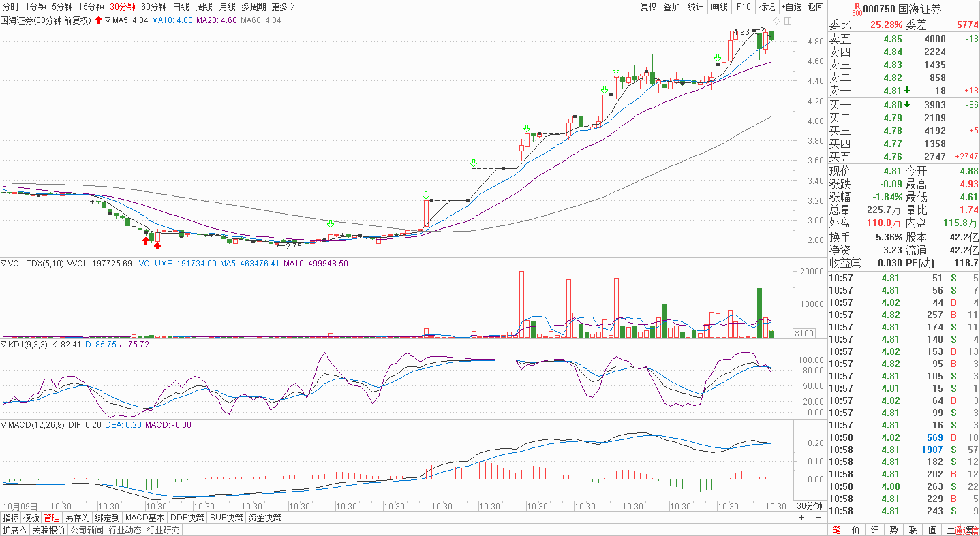The width and height of the screenshot is (980, 536).
Task: Click the green arrow marker above the 2.80 consolidation
Action: coord(331,224)
